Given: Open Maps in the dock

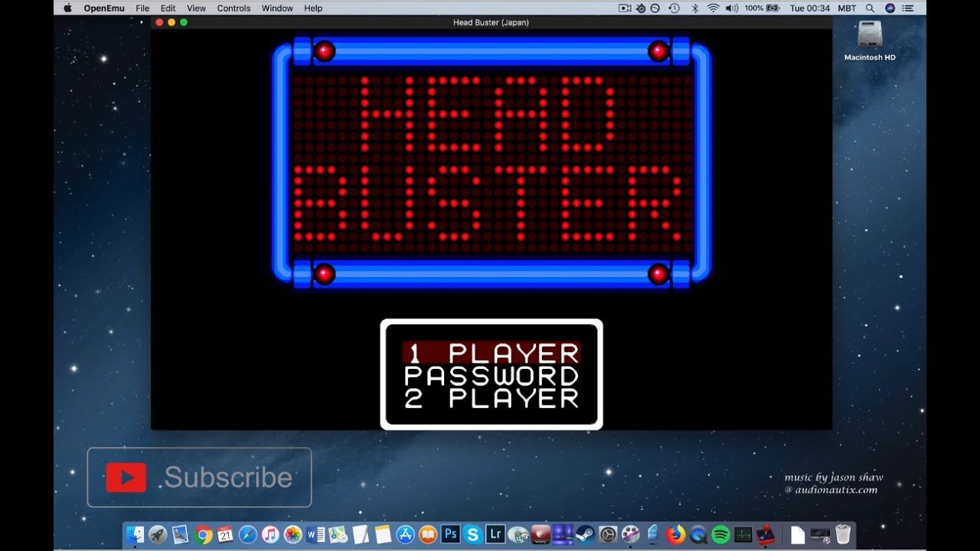Looking at the screenshot, I should (x=338, y=535).
